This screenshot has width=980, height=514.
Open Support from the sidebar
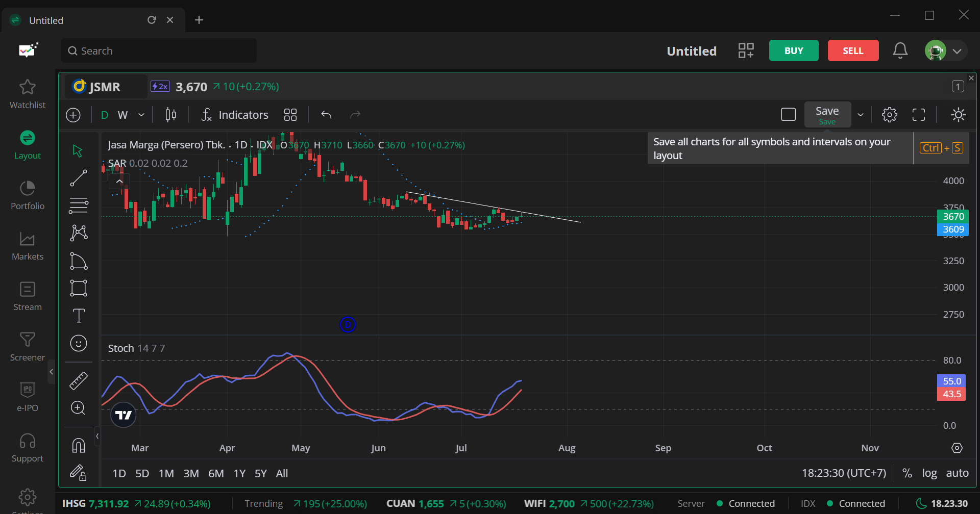pyautogui.click(x=28, y=448)
